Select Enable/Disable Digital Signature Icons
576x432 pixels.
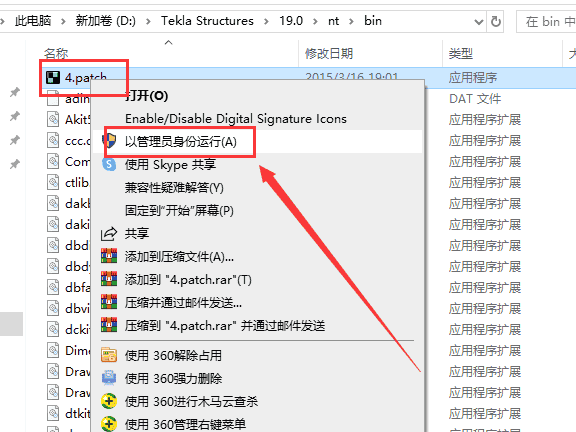click(236, 119)
